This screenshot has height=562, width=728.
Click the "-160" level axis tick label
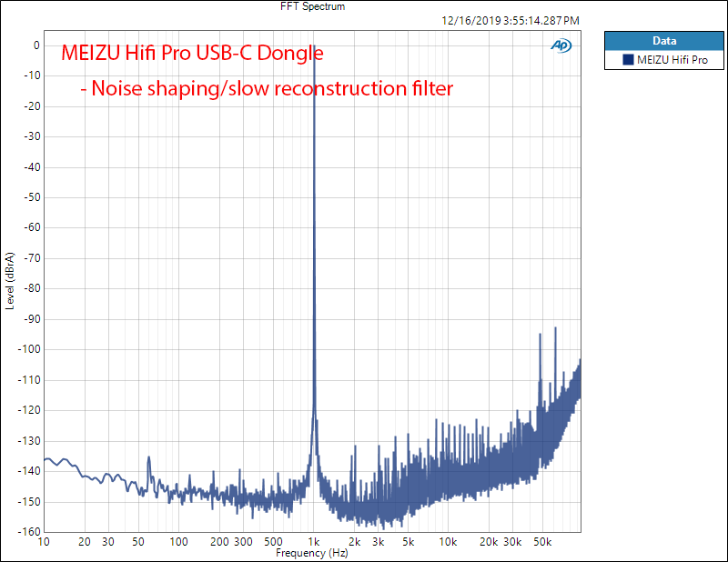(29, 531)
